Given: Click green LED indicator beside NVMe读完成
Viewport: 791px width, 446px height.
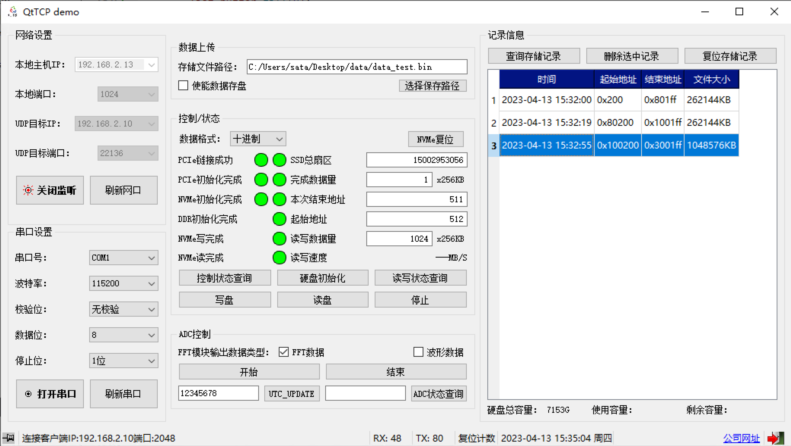Looking at the screenshot, I should click(x=278, y=258).
